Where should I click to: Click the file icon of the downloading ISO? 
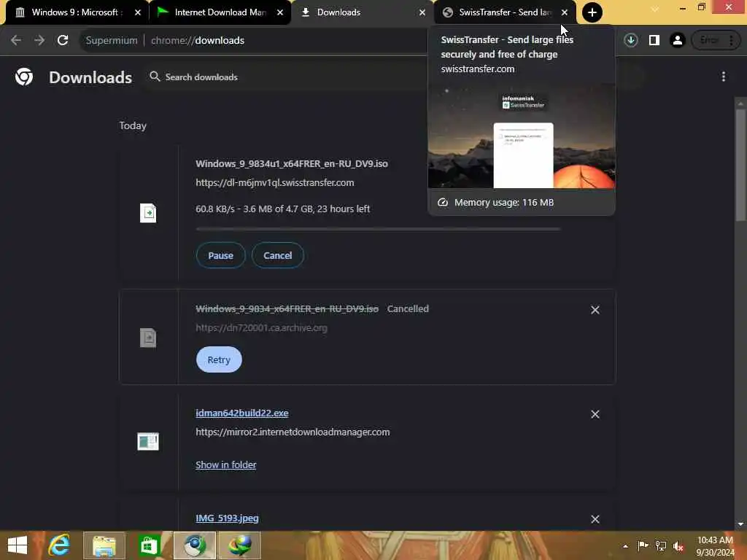click(x=148, y=213)
